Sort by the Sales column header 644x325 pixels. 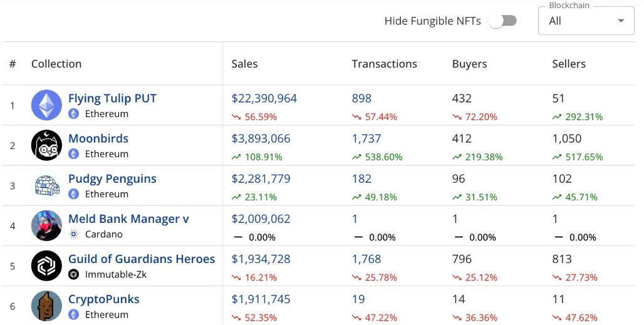[x=244, y=64]
